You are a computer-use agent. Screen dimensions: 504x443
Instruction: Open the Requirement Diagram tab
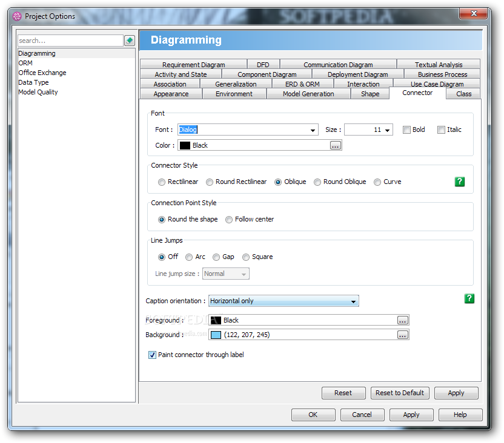193,65
